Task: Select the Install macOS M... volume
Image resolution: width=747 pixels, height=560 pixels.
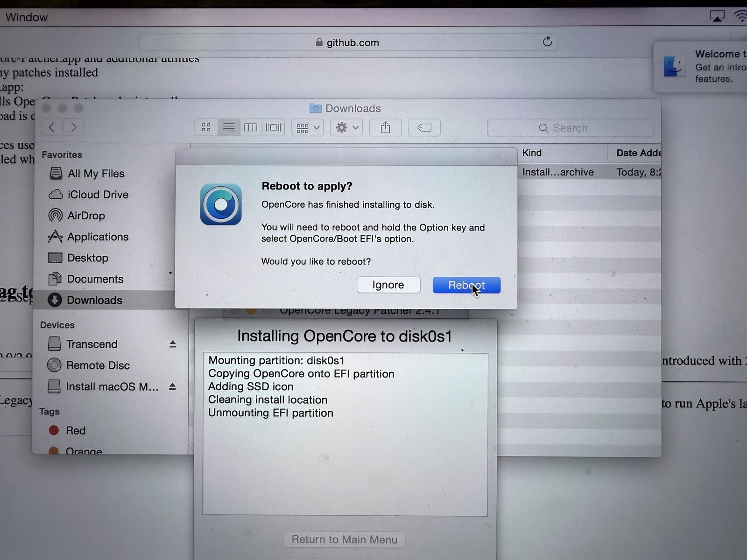Action: (x=103, y=386)
